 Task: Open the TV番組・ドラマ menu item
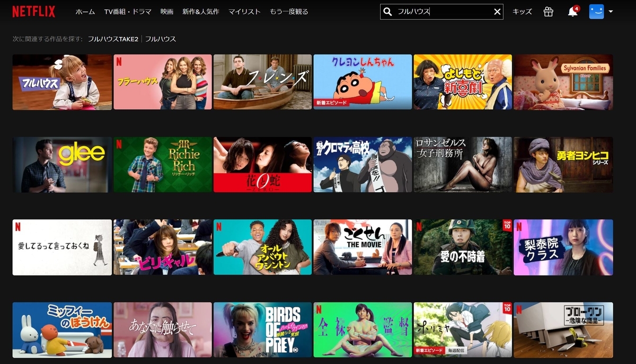click(x=128, y=12)
